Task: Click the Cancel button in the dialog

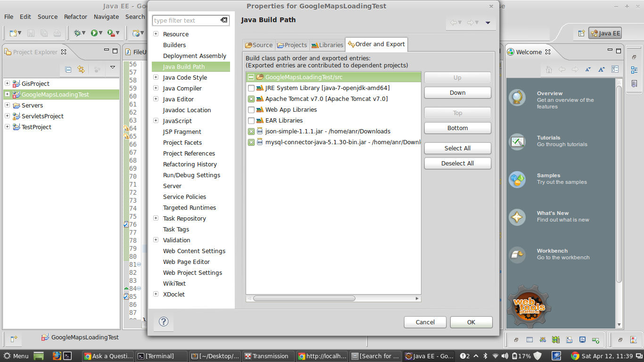Action: point(425,322)
